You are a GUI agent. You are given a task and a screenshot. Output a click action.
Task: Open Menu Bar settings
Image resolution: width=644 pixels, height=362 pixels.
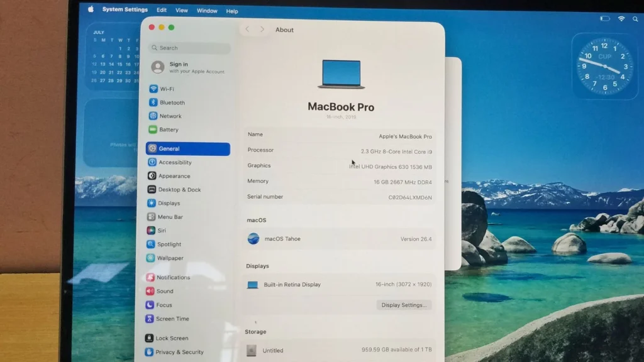click(x=165, y=217)
